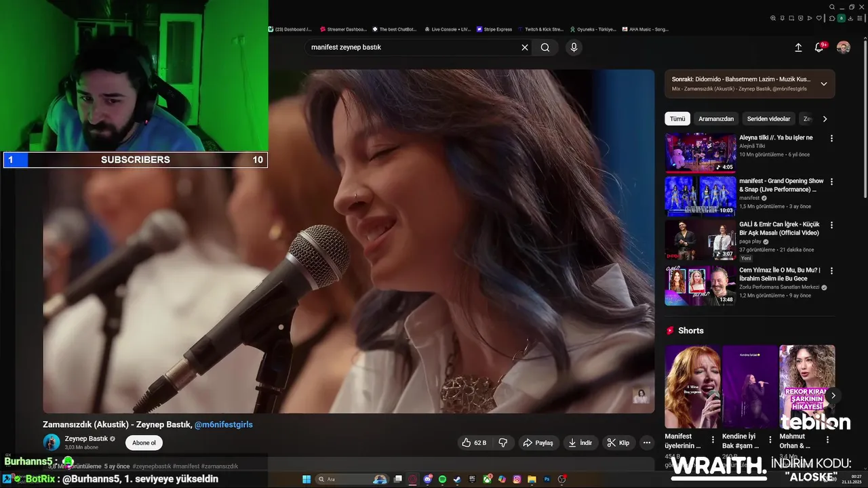Select the Tümü filter chip

pyautogui.click(x=677, y=119)
